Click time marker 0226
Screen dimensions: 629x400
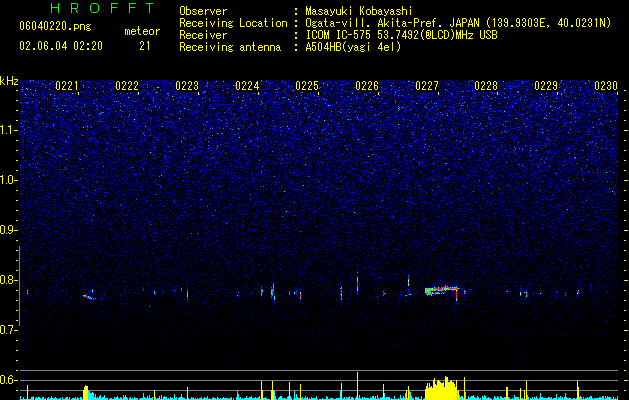pyautogui.click(x=367, y=86)
